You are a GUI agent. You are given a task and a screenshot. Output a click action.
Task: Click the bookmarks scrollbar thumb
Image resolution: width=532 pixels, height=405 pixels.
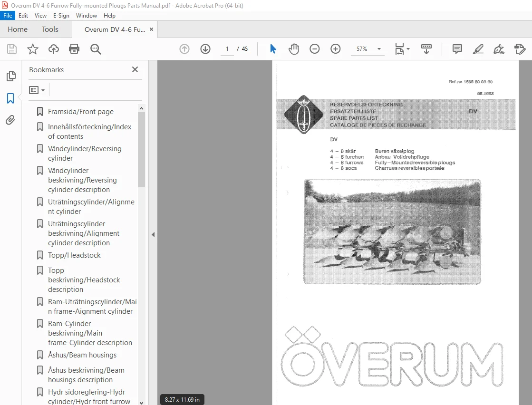(x=142, y=149)
